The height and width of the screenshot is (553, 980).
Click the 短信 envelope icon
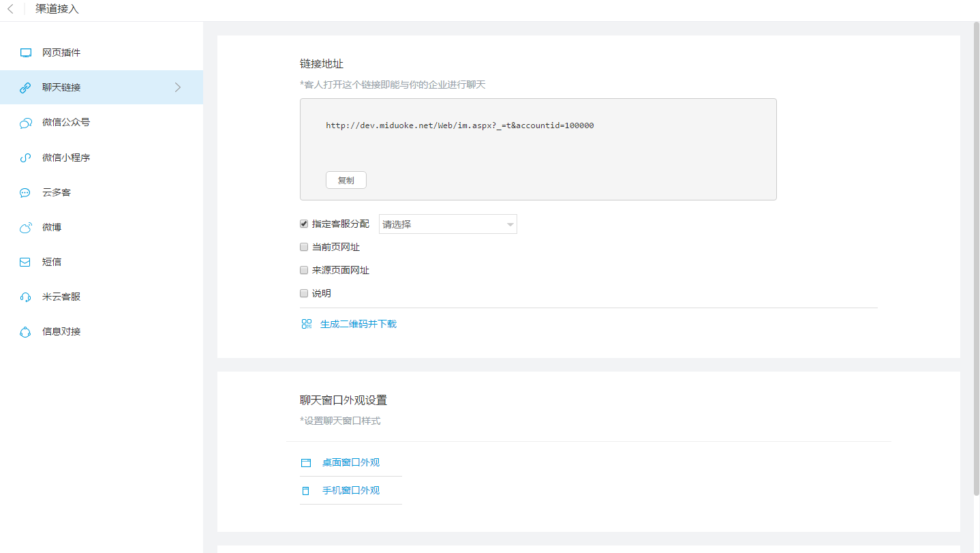[x=25, y=263]
